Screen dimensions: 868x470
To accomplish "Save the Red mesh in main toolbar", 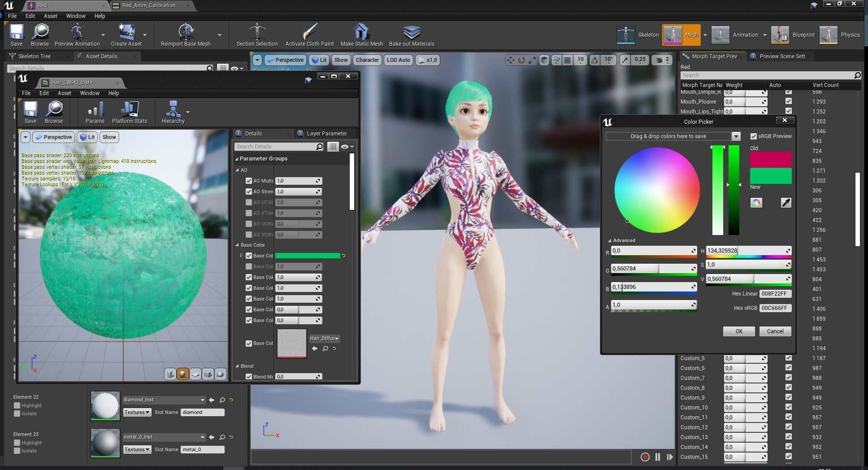I will [x=17, y=35].
